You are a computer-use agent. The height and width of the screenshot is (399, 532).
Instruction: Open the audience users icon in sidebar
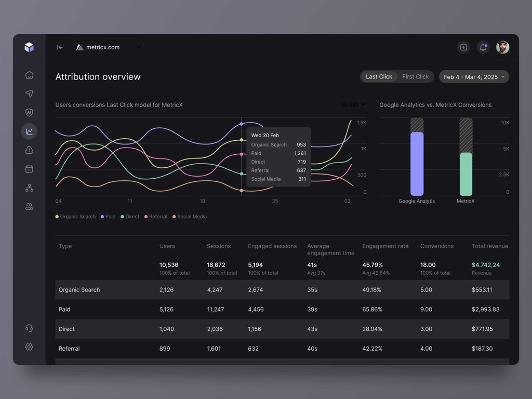pos(29,206)
